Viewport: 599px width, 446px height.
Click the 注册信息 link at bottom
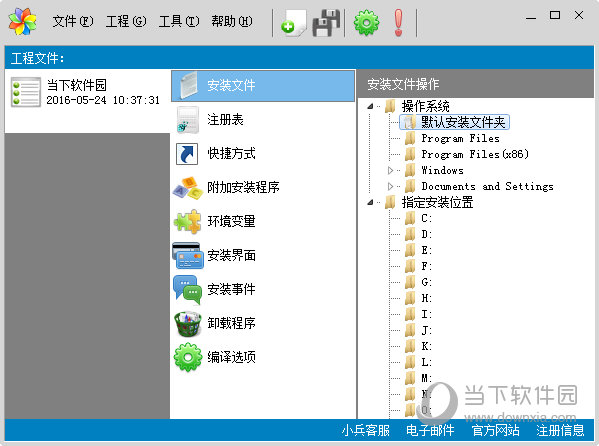coord(560,430)
